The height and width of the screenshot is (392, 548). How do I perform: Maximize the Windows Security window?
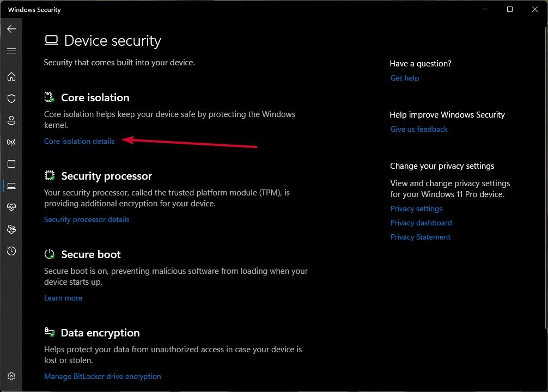coord(510,9)
